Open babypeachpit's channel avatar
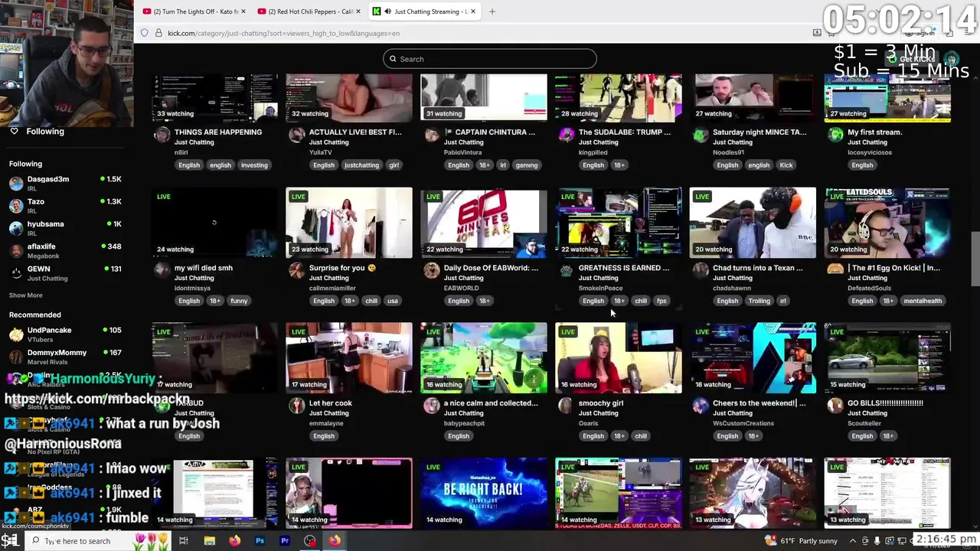980x551 pixels. (432, 406)
